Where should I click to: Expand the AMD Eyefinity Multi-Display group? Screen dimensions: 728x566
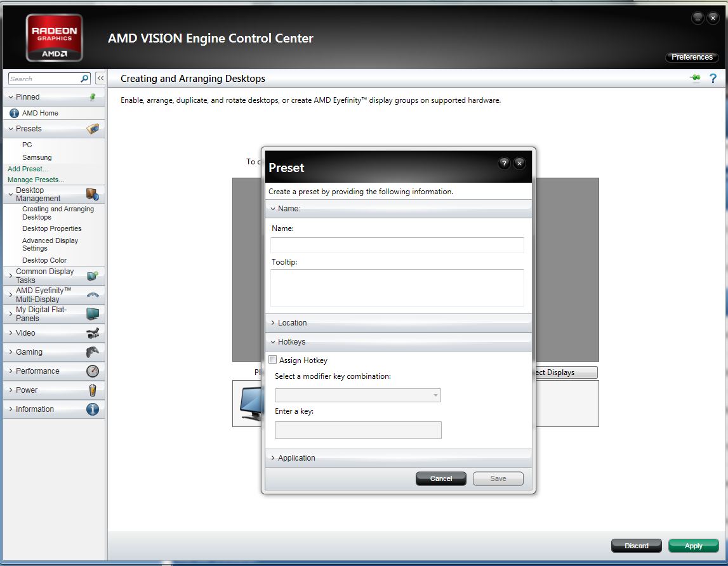(11, 295)
